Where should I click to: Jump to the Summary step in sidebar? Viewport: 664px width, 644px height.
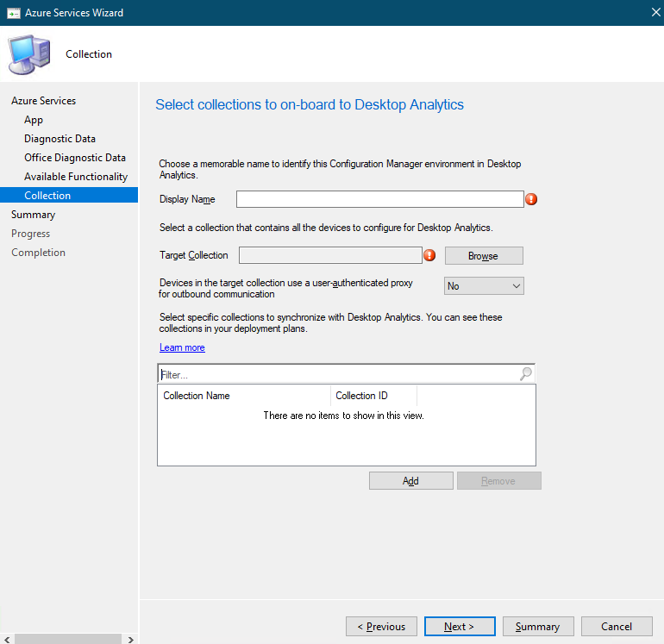(x=33, y=215)
